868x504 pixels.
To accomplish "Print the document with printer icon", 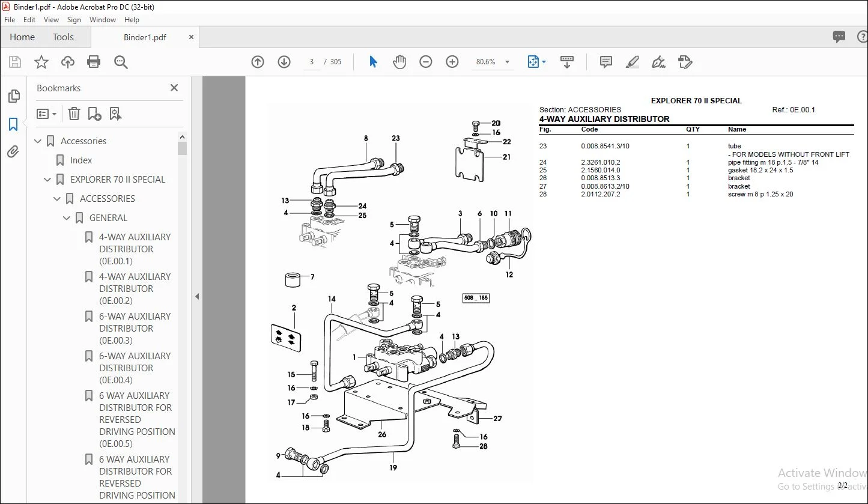I will [94, 62].
